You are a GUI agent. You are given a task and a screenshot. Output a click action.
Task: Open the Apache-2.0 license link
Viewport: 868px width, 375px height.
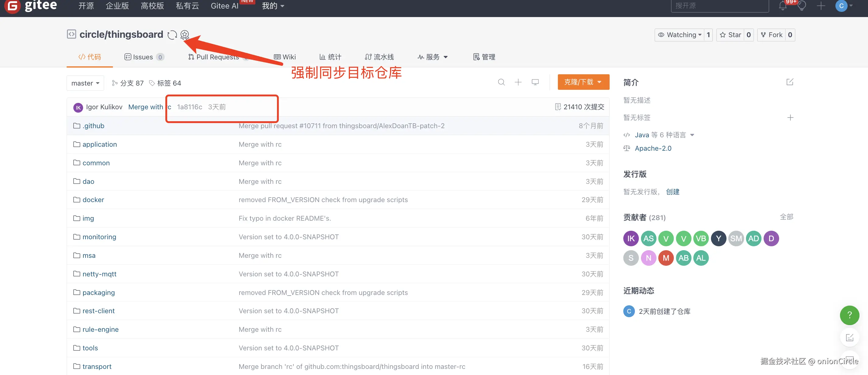(653, 148)
